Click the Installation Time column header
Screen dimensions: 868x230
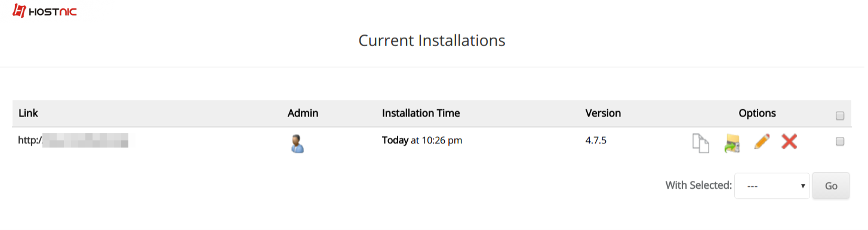tap(421, 113)
